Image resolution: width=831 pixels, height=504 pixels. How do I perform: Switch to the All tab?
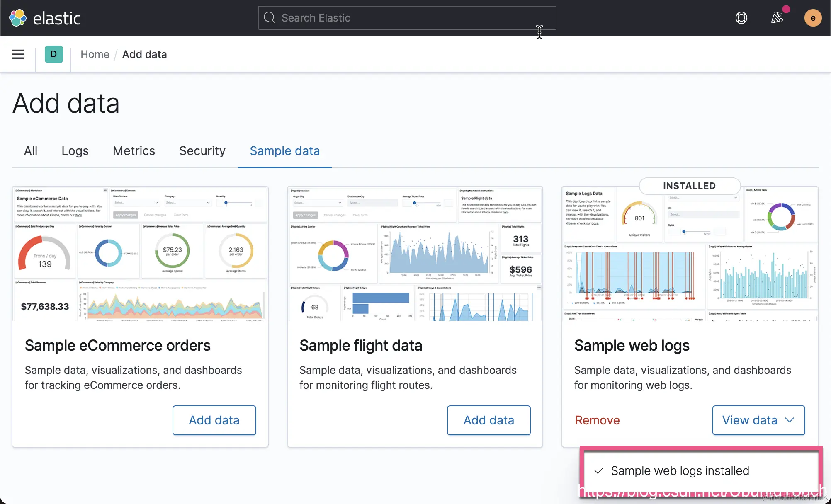pyautogui.click(x=31, y=151)
